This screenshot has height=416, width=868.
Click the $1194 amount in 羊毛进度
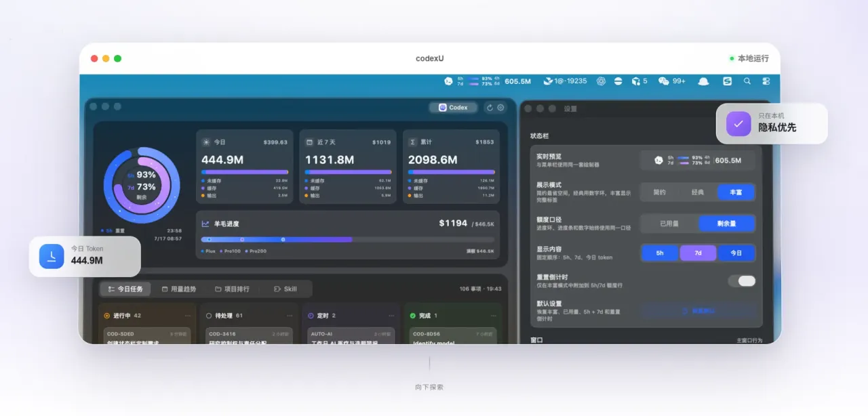[x=453, y=223]
